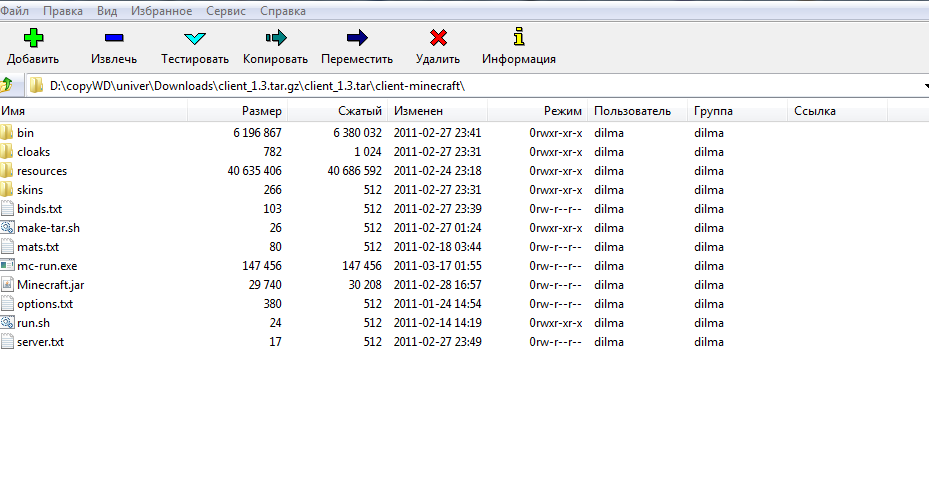Click date 2011-03-17 01:55
This screenshot has height=500, width=929.
click(x=437, y=265)
